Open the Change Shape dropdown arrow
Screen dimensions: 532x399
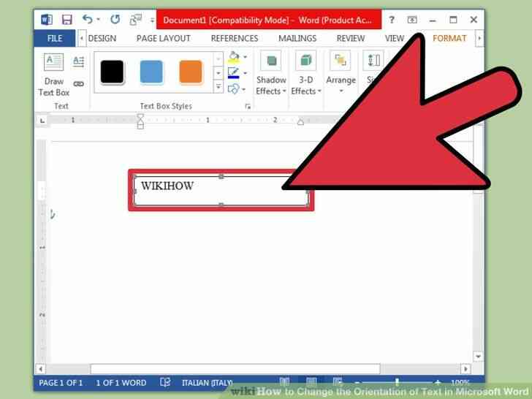pos(243,90)
